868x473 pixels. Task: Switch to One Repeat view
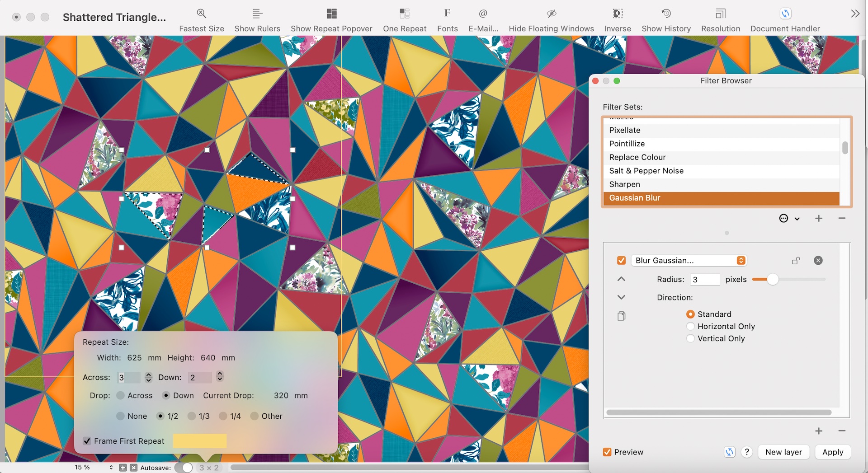[405, 14]
